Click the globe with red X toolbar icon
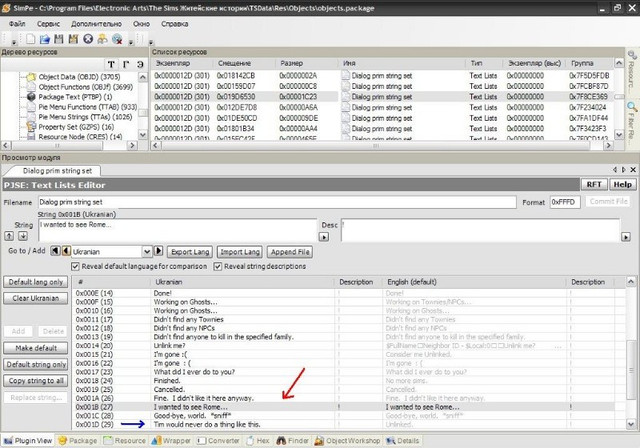The height and width of the screenshot is (448, 640). click(x=117, y=39)
